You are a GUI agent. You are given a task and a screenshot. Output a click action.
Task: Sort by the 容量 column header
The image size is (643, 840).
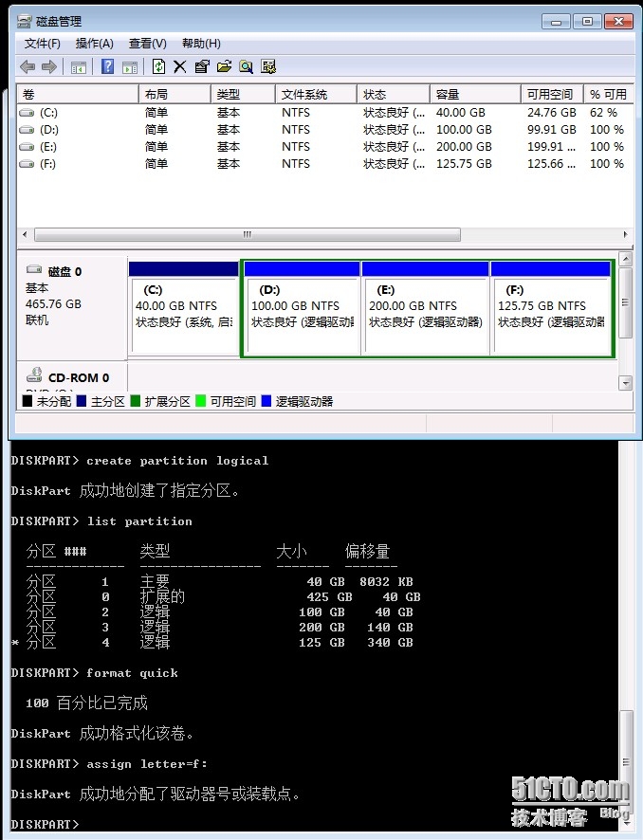click(475, 94)
